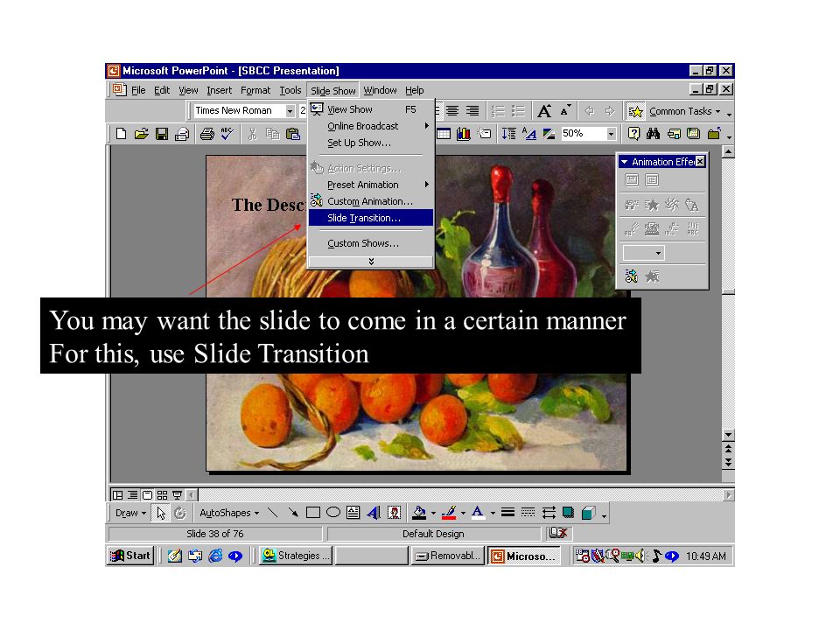Click Animate Title in Animation Effects panel
This screenshot has height=630, width=840.
click(x=632, y=180)
